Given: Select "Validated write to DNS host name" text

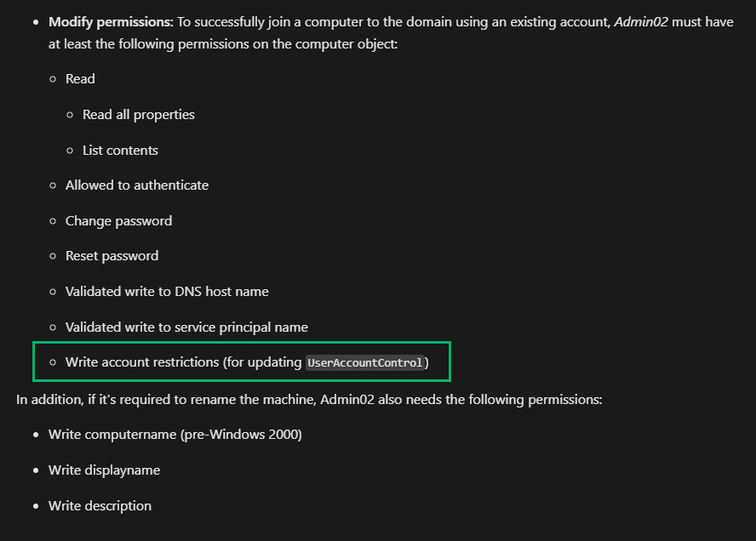Looking at the screenshot, I should [x=167, y=292].
